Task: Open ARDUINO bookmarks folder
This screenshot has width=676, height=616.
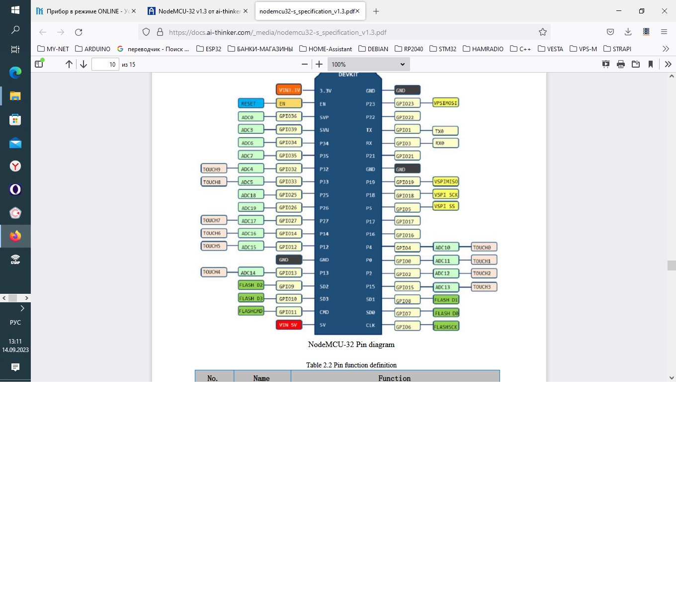Action: (x=93, y=49)
